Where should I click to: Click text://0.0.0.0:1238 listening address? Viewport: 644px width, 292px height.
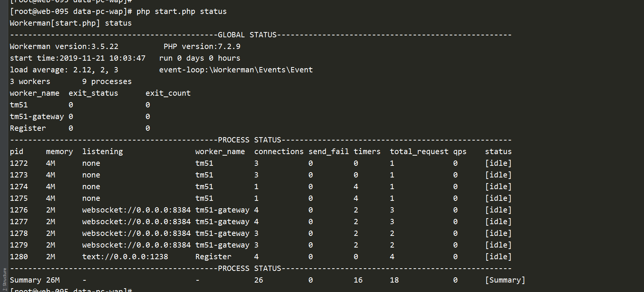(x=125, y=257)
